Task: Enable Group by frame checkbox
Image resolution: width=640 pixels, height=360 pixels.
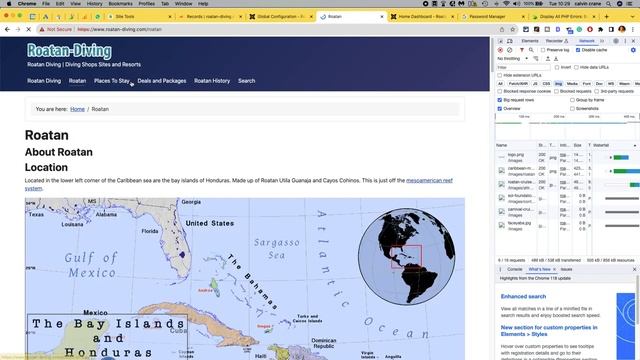Action: coord(572,100)
